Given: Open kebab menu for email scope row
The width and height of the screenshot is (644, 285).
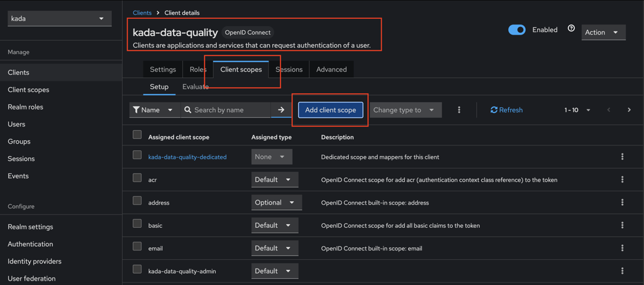Looking at the screenshot, I should (622, 249).
